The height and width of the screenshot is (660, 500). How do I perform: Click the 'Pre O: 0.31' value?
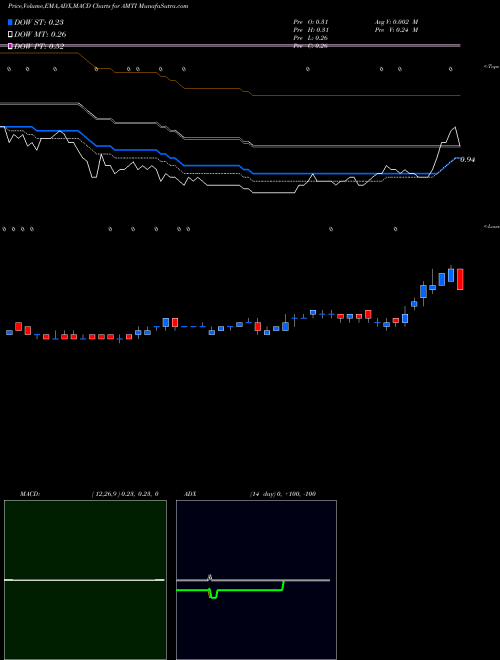311,22
